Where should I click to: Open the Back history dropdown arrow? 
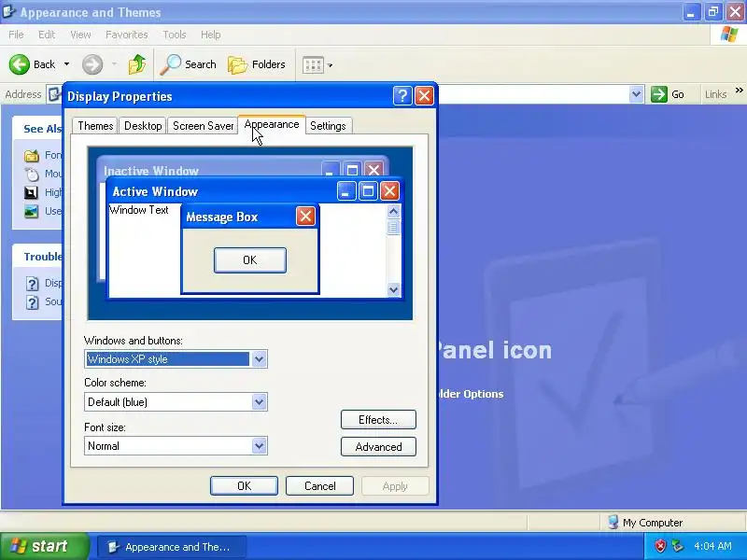coord(66,64)
